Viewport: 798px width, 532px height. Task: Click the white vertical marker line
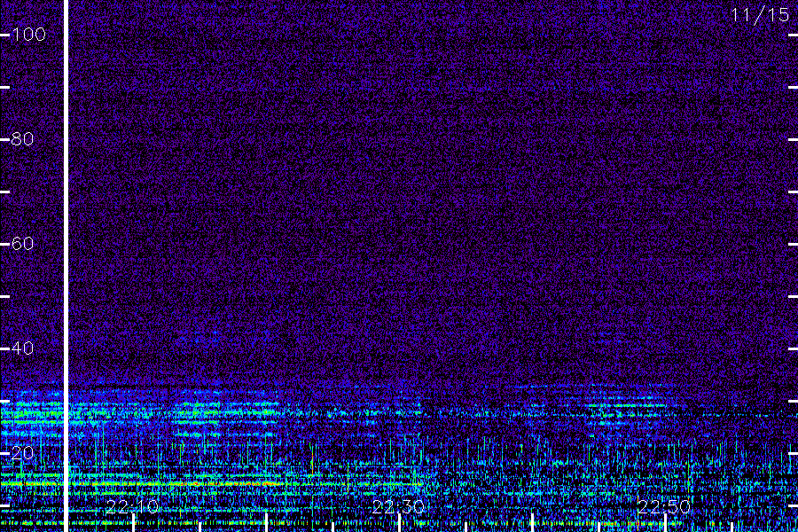66,266
